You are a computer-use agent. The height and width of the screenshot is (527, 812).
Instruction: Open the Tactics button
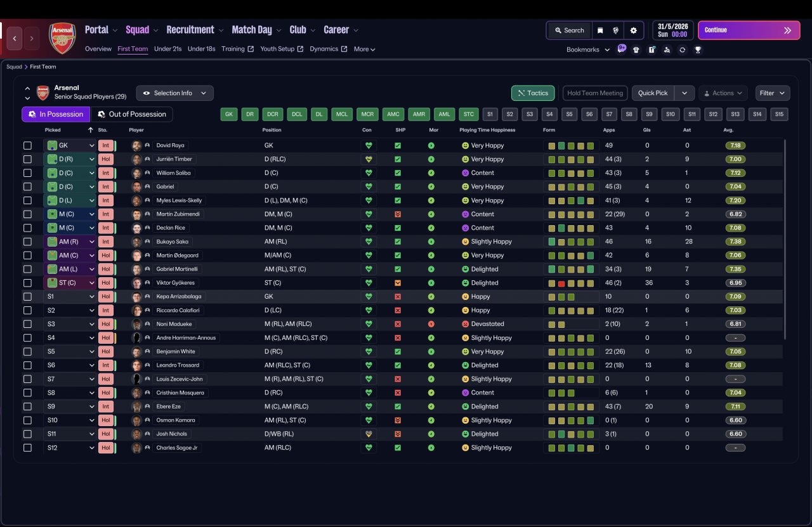tap(533, 93)
